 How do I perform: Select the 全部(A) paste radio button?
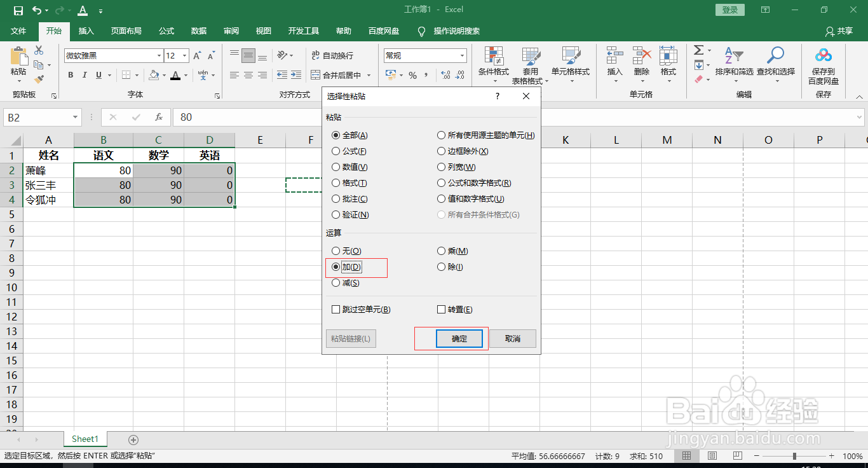tap(350, 135)
